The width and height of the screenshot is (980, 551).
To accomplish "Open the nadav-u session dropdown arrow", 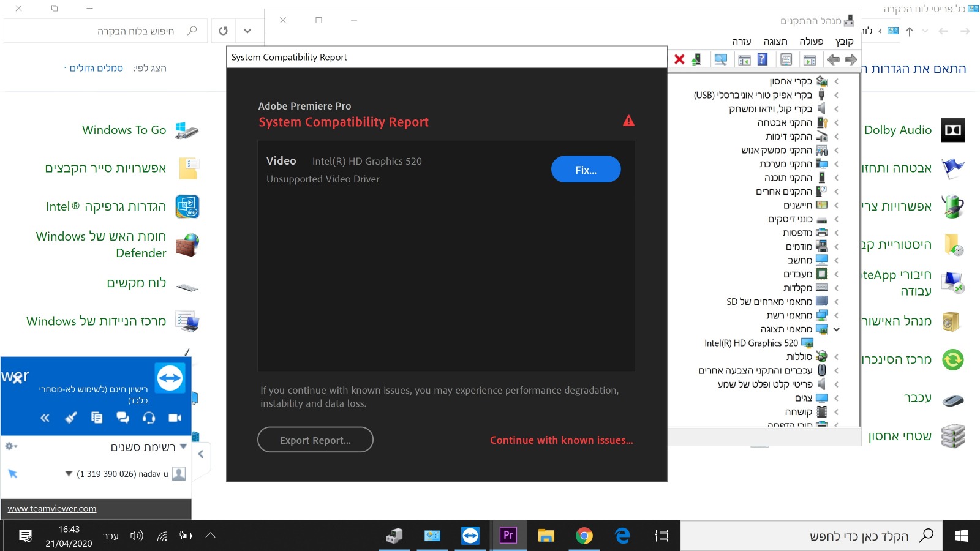I will pos(69,474).
